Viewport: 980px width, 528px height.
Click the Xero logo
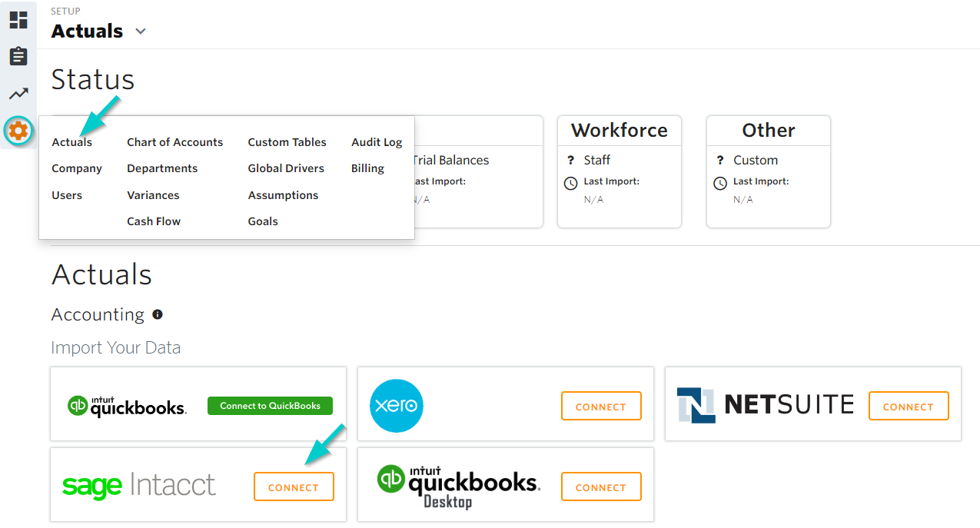pos(397,406)
